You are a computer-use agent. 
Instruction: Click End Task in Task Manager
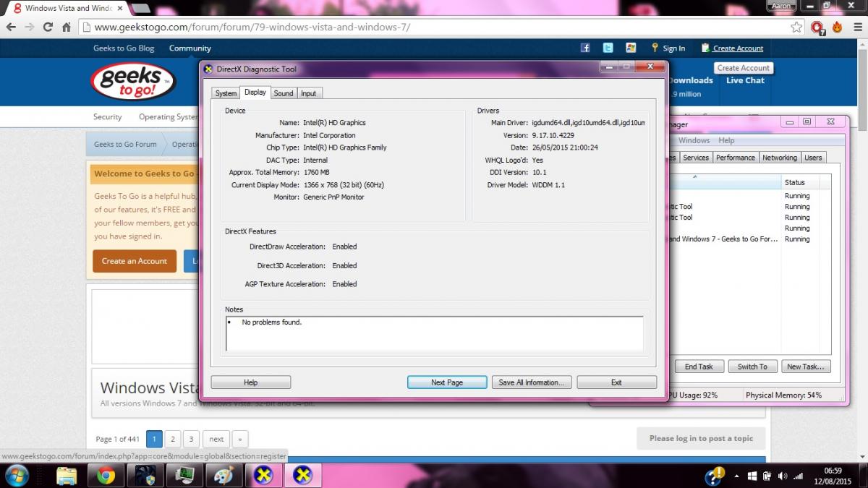click(699, 367)
